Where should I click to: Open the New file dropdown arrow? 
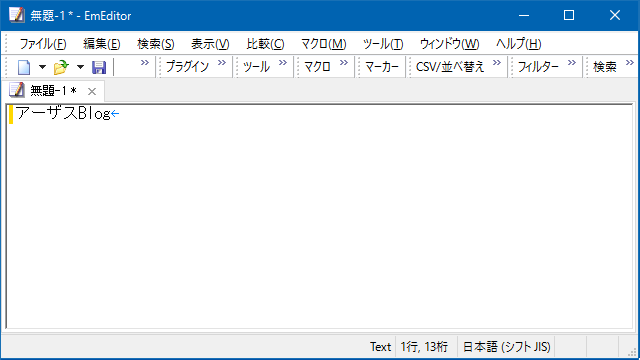42,67
